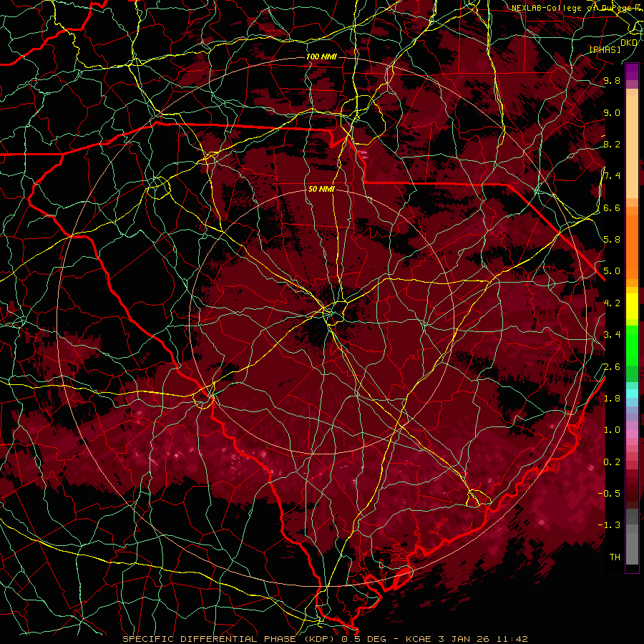Click the 1.8 value on the color scale

612,399
